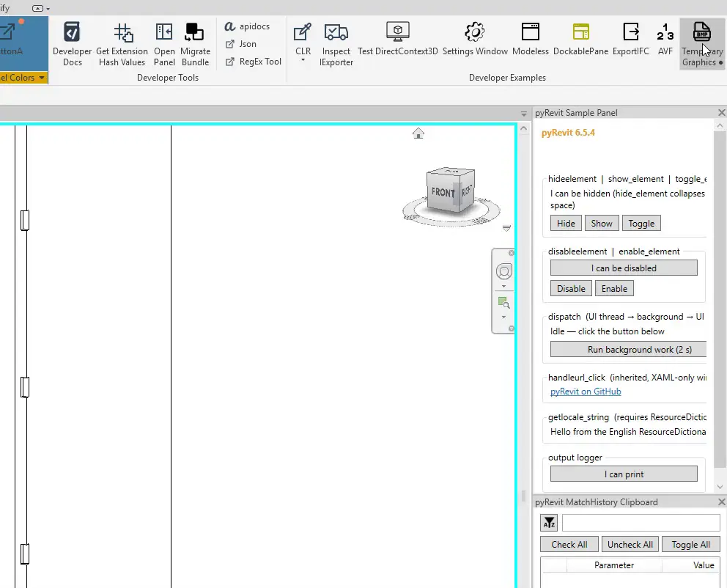727x588 pixels.
Task: Click the Enable button
Action: click(x=614, y=288)
